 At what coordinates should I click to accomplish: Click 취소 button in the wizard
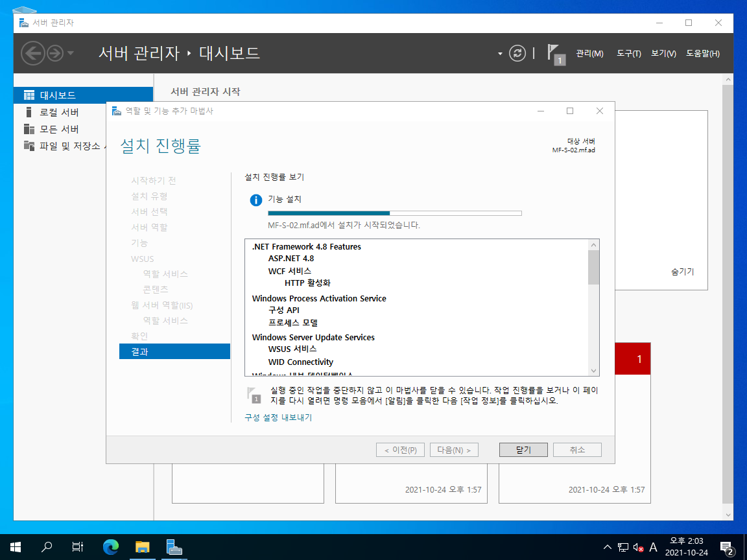click(577, 450)
